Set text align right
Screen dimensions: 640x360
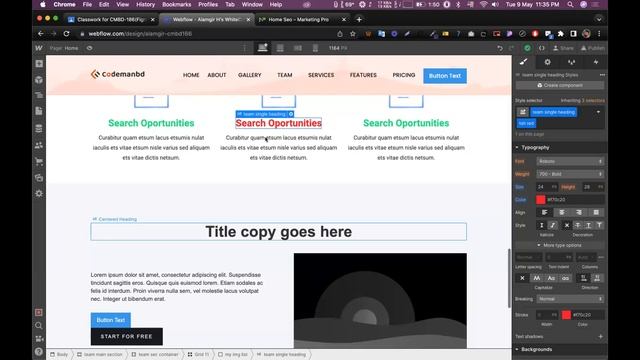579,212
